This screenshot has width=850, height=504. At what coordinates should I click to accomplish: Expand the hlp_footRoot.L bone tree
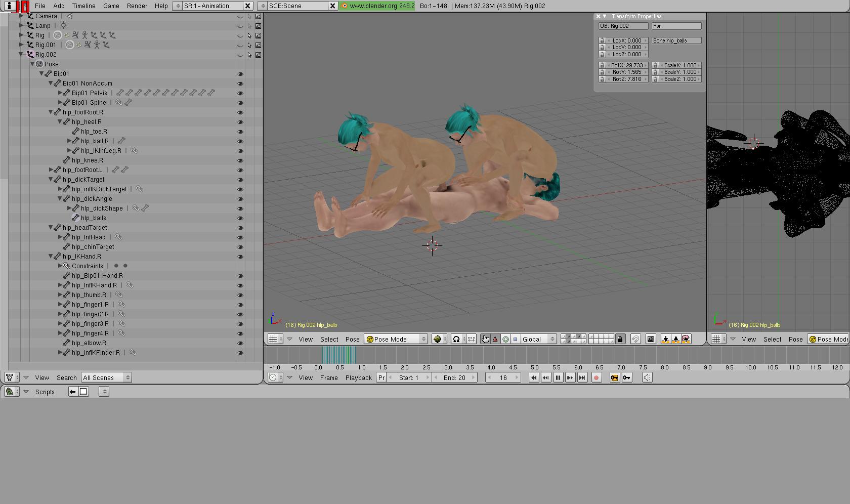(51, 170)
